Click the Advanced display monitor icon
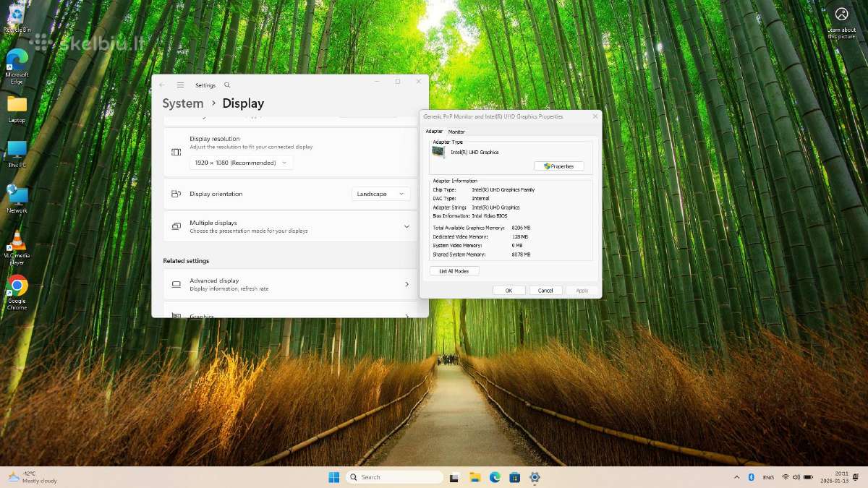868x488 pixels. (x=176, y=284)
